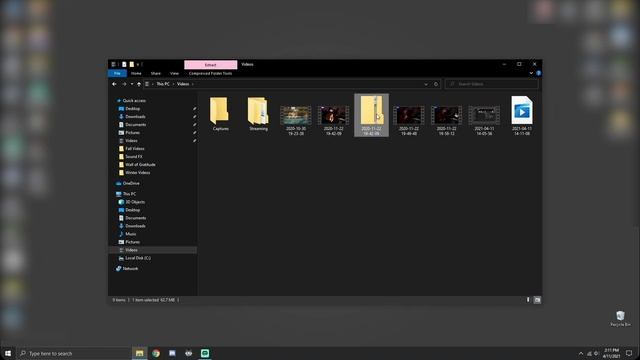The width and height of the screenshot is (640, 360).
Task: Open Documents under This PC
Action: tap(136, 218)
